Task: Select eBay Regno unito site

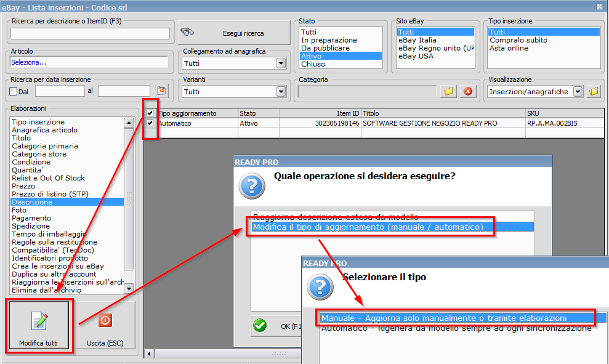Action: click(435, 48)
